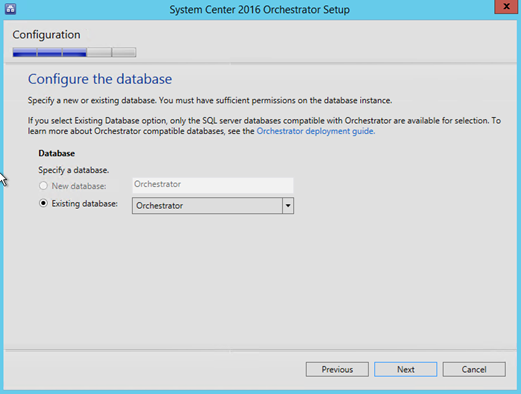Click the Configure the database heading
The width and height of the screenshot is (521, 394).
point(100,79)
